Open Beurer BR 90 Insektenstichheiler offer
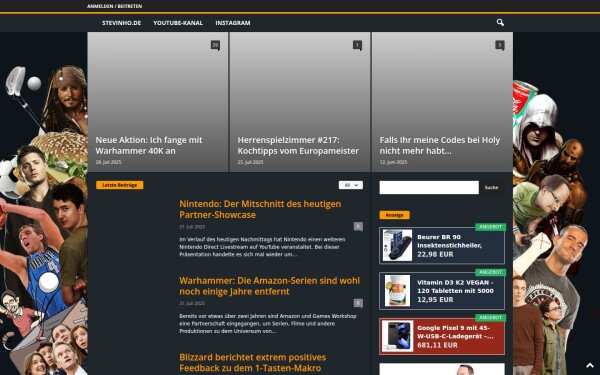Screen dimensions: 600x375 (x=442, y=246)
